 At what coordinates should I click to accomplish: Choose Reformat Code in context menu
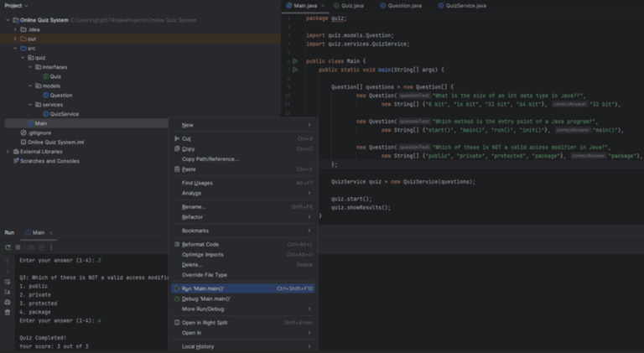[200, 244]
